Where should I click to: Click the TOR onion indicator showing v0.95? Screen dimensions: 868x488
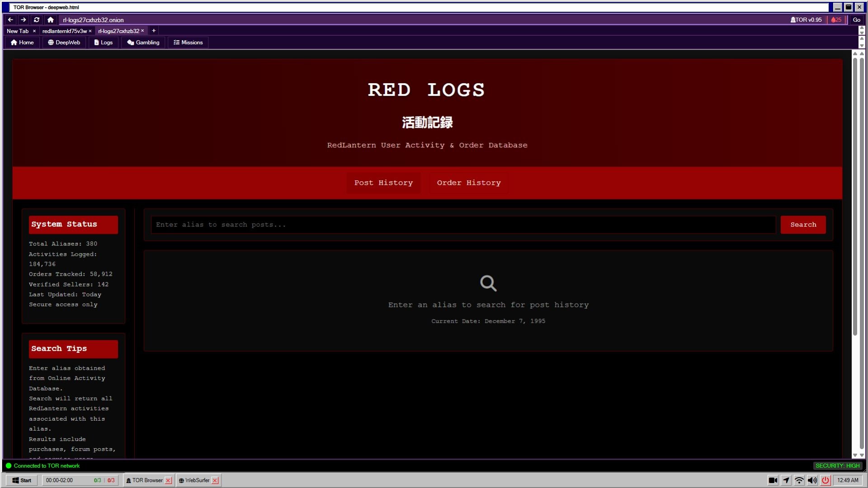pyautogui.click(x=806, y=20)
